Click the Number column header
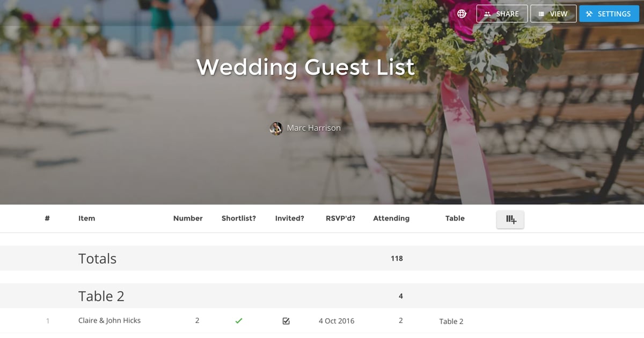644x338 pixels. click(188, 218)
